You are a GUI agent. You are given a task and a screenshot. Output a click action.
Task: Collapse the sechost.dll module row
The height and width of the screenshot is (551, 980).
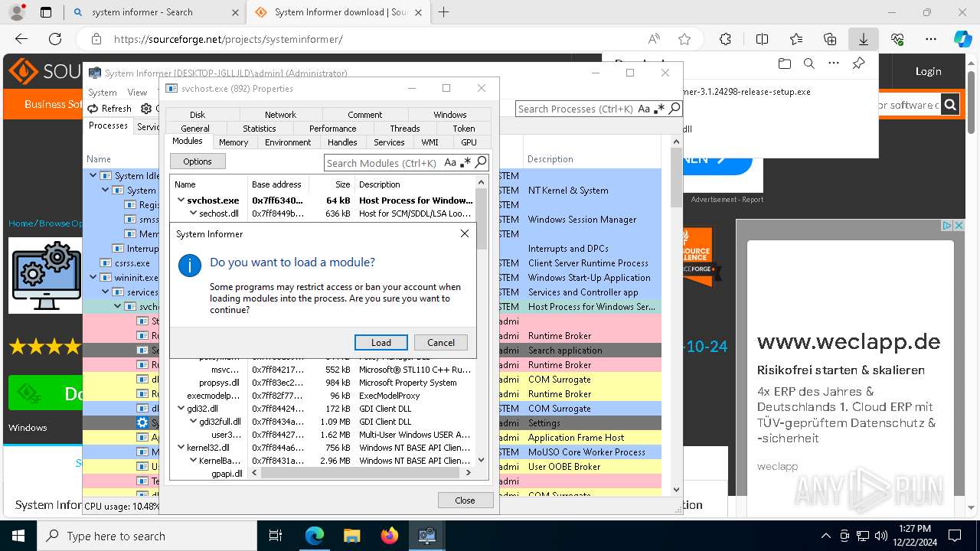[194, 214]
